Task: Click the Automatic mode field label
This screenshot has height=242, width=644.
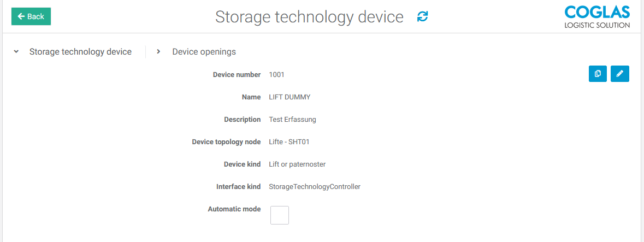Action: point(234,209)
